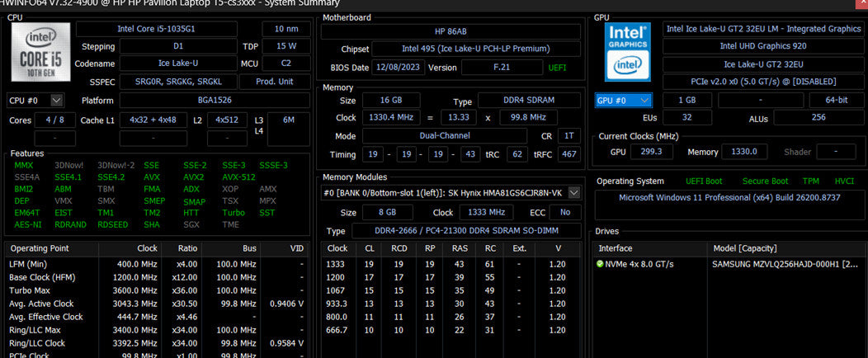Select the Avg. Active Clock row
Image resolution: width=868 pixels, height=358 pixels.
(x=156, y=304)
